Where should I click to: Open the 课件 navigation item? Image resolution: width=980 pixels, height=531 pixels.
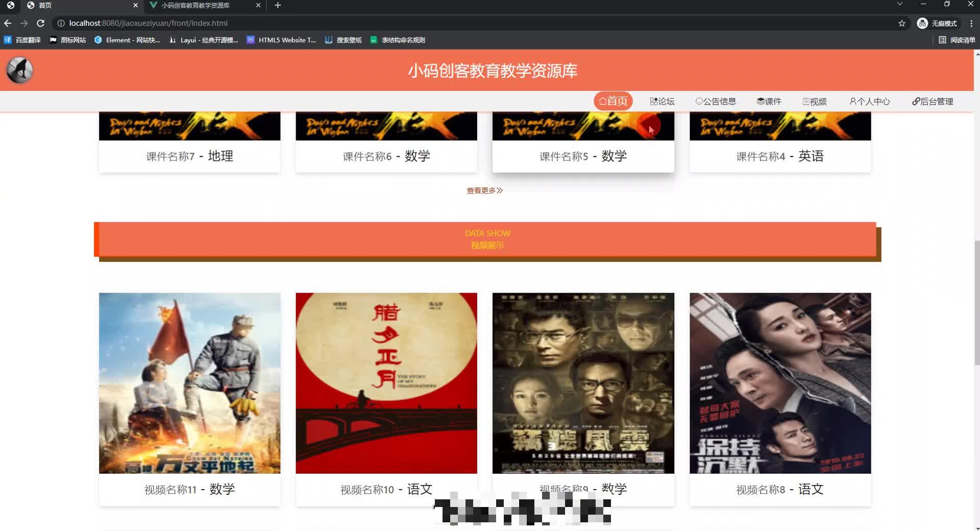pyautogui.click(x=769, y=102)
